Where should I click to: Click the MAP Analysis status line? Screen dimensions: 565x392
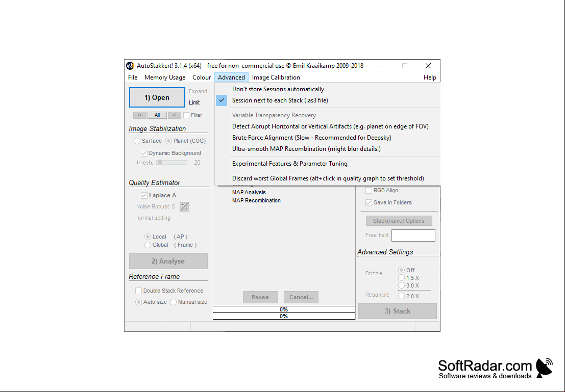(x=249, y=192)
